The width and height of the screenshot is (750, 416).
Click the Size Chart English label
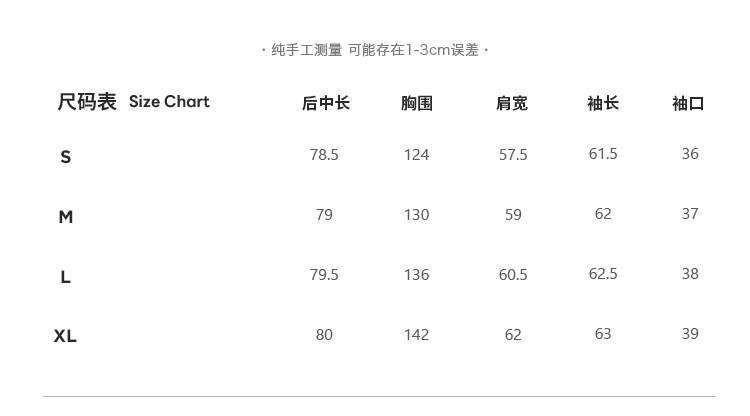[169, 102]
